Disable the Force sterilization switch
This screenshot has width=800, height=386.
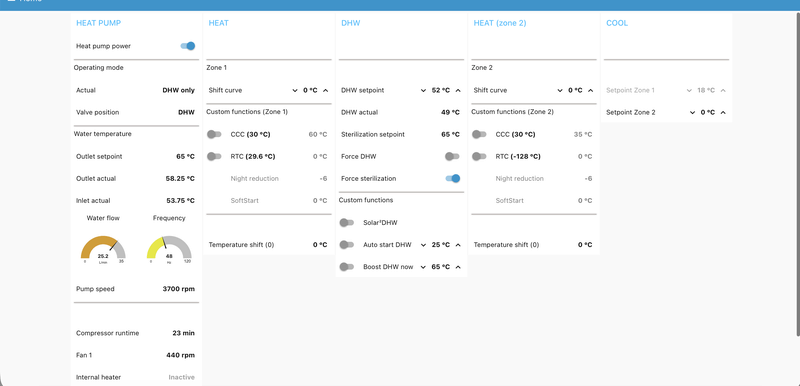click(x=453, y=178)
